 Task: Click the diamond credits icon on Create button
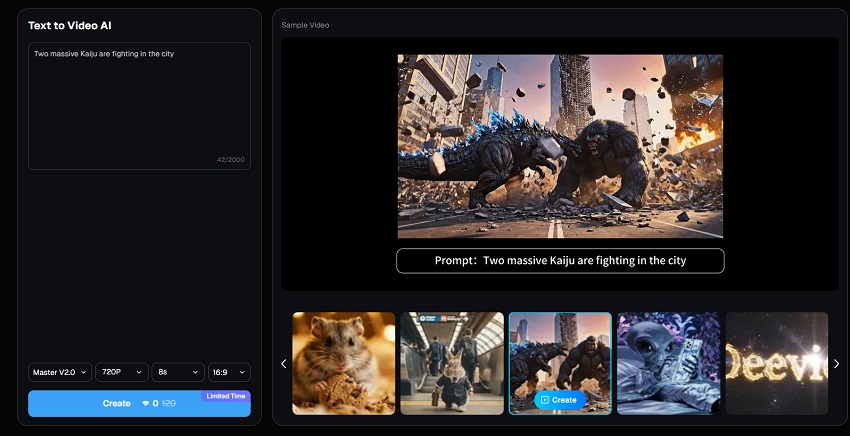(x=145, y=403)
